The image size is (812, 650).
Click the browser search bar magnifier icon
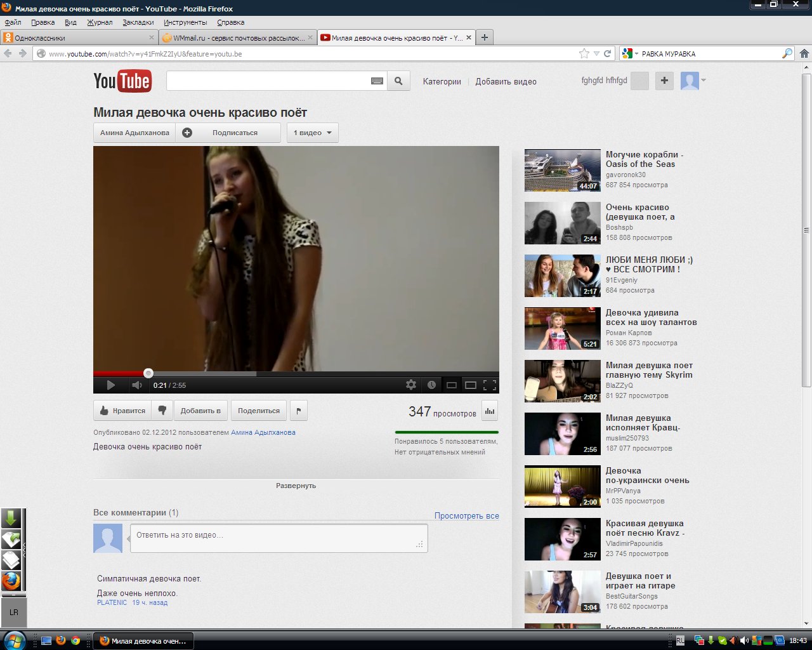pyautogui.click(x=787, y=53)
